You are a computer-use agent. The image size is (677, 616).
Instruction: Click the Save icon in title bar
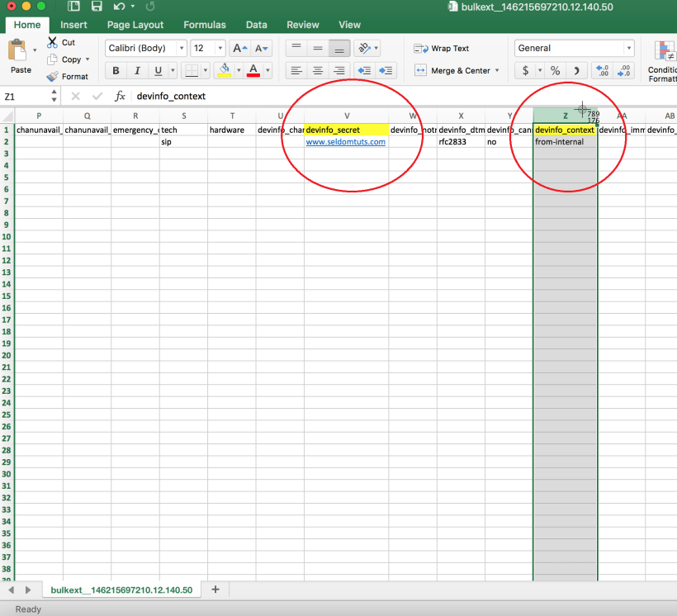[97, 7]
